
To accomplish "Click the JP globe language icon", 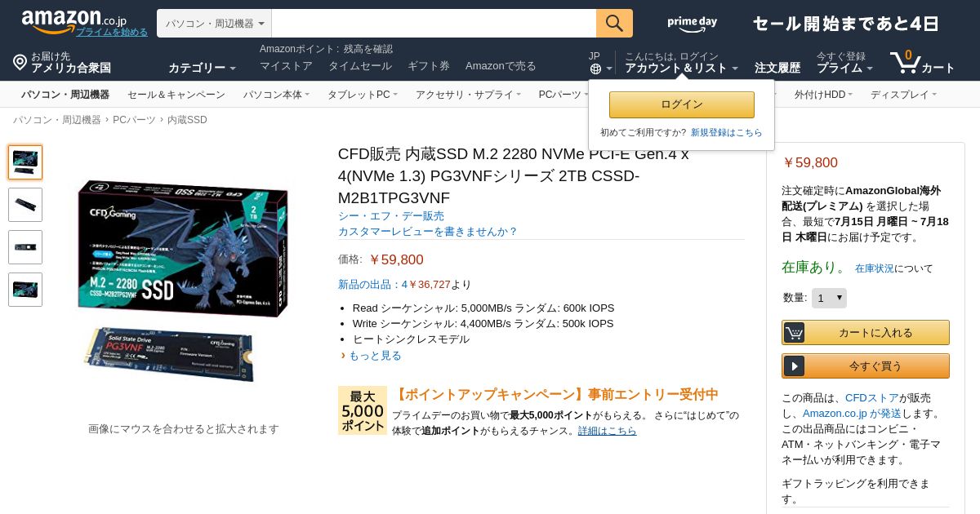I will (595, 69).
